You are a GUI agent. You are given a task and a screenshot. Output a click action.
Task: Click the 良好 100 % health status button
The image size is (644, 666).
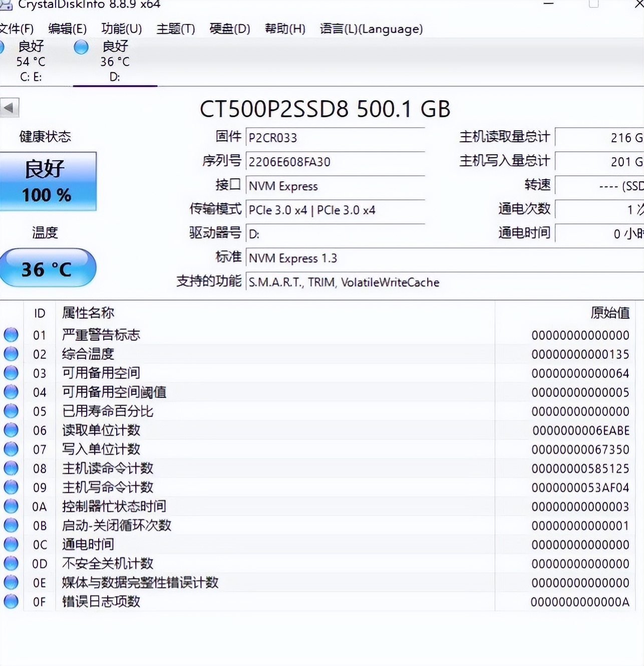pyautogui.click(x=47, y=181)
